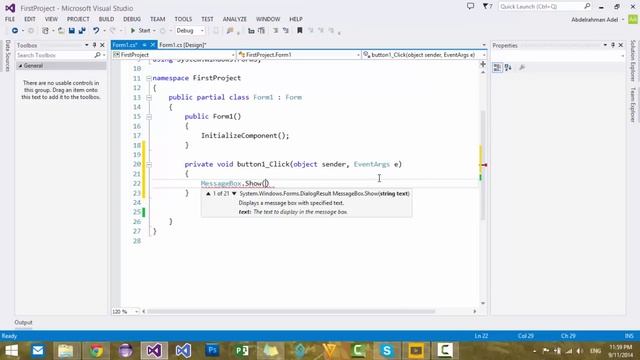Open the FirstProject.Form1 class dropdown
Screen dimensions: 640x360
(x=299, y=55)
